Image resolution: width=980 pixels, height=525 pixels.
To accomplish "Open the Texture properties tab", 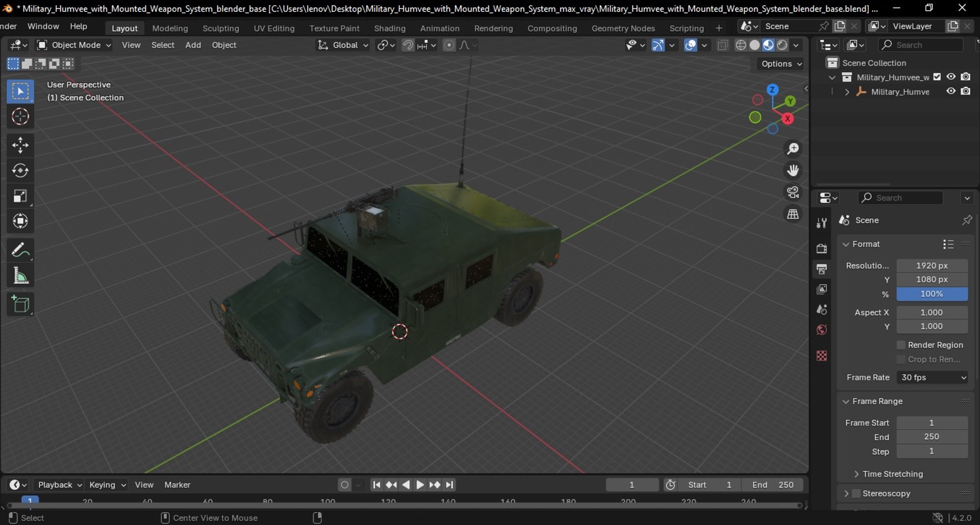I will pos(822,356).
